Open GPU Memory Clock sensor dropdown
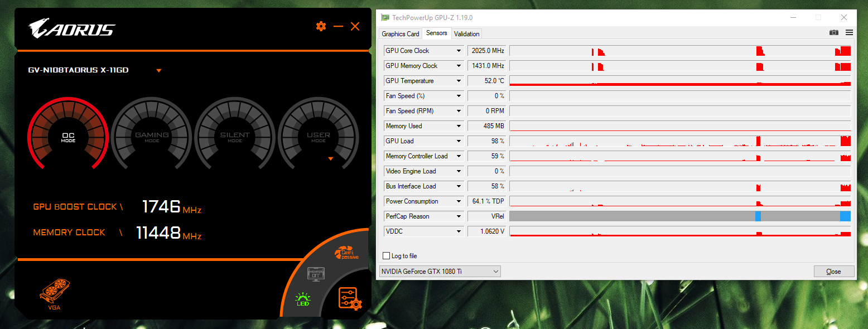This screenshot has height=329, width=868. coord(459,66)
